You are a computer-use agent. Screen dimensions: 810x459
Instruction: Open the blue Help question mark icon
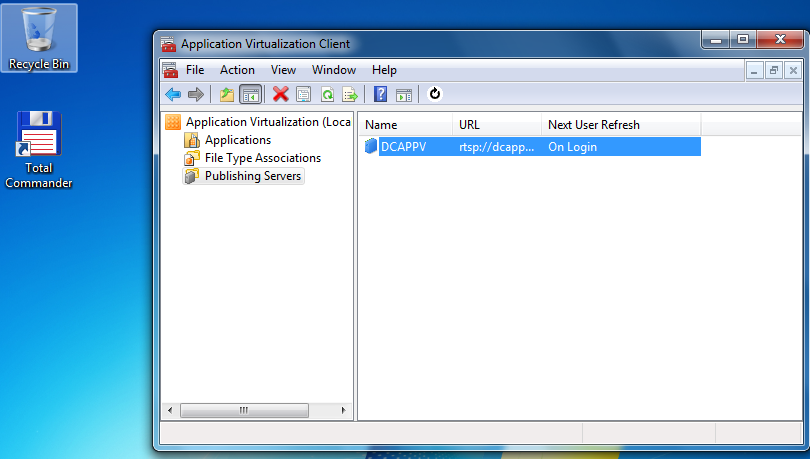click(381, 94)
